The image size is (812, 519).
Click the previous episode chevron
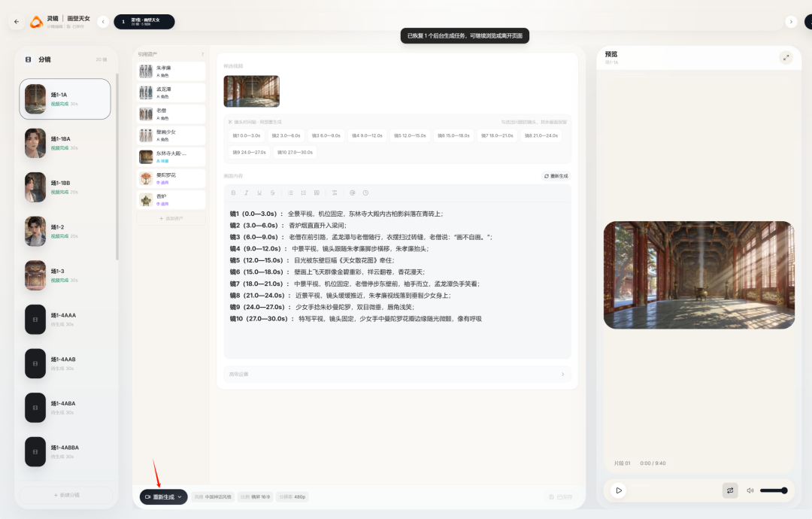(x=103, y=22)
